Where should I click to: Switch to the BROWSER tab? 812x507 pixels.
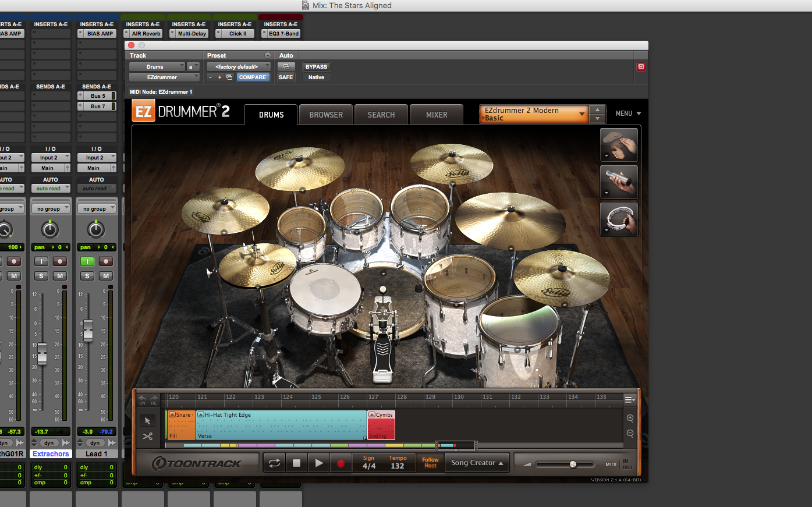click(326, 115)
